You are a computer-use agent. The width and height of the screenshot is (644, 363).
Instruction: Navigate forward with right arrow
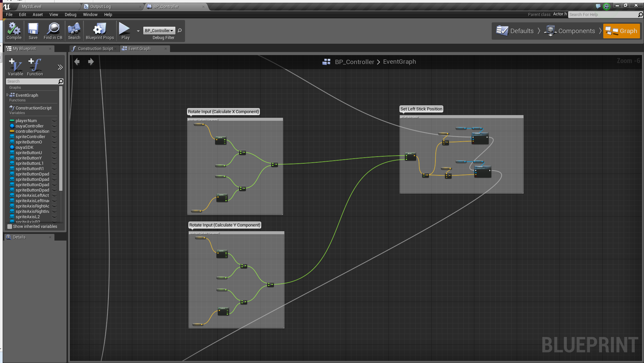click(x=91, y=62)
